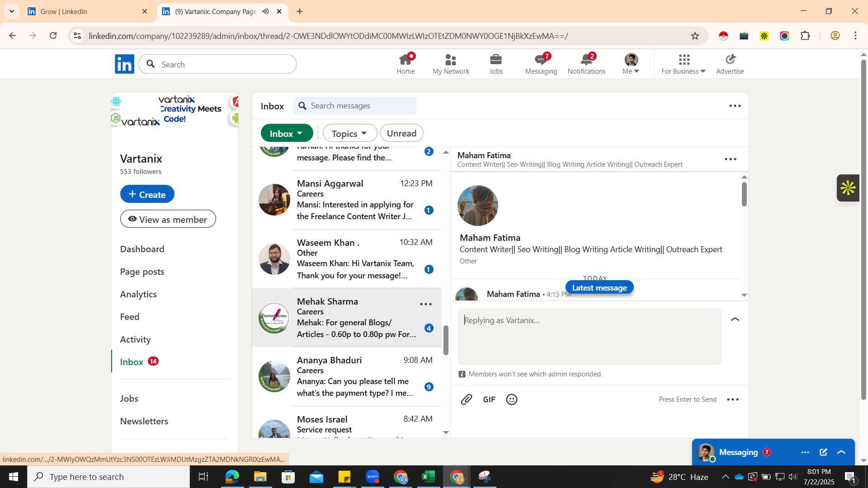This screenshot has width=868, height=488.
Task: Open the Me profile dropdown
Action: [x=631, y=64]
